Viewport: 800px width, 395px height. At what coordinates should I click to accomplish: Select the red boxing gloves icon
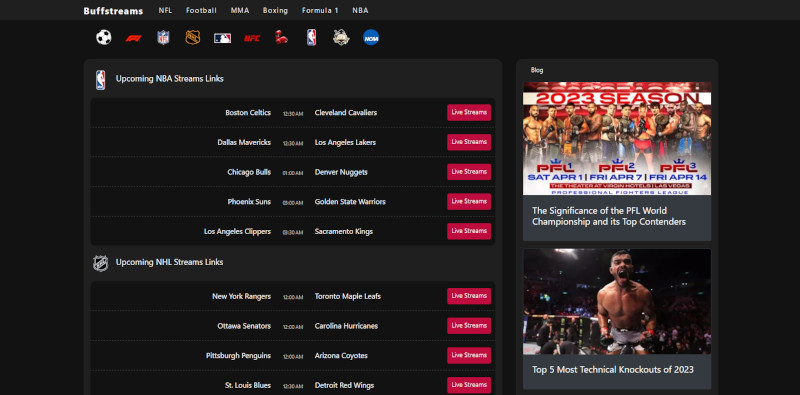tap(281, 37)
